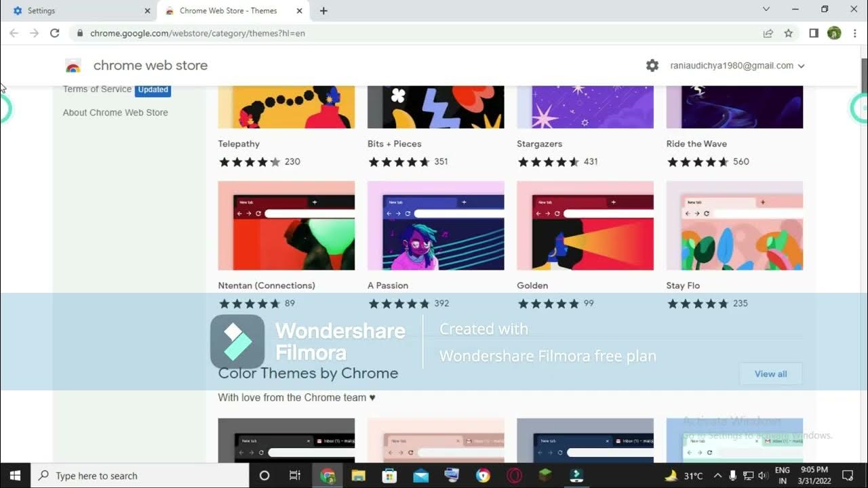
Task: Close the Settings tab
Action: [x=147, y=11]
